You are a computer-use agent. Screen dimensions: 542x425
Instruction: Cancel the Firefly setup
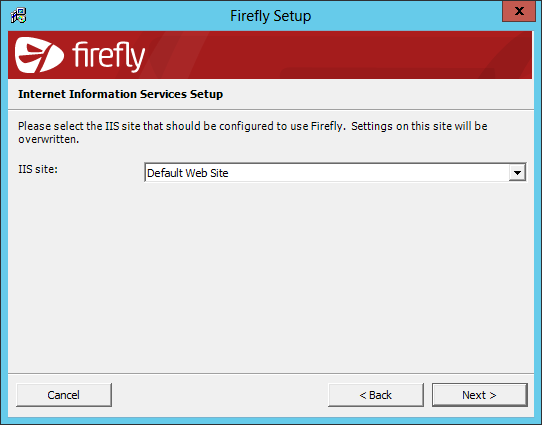tap(64, 395)
